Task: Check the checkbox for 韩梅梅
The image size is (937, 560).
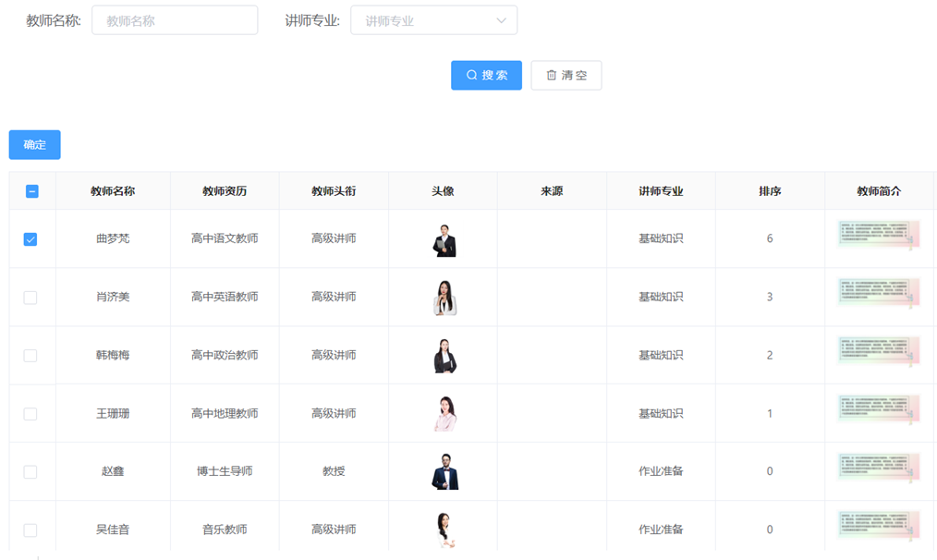Action: pos(31,354)
